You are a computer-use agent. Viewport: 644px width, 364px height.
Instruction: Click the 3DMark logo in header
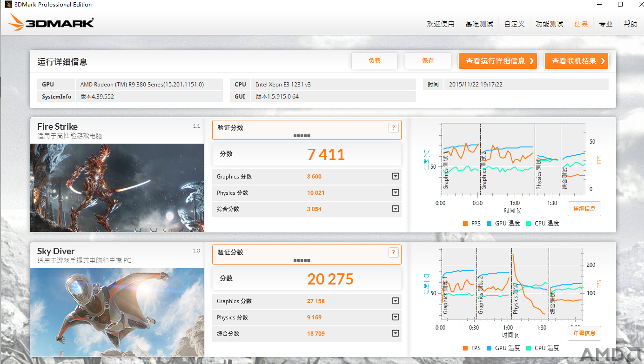(x=51, y=22)
